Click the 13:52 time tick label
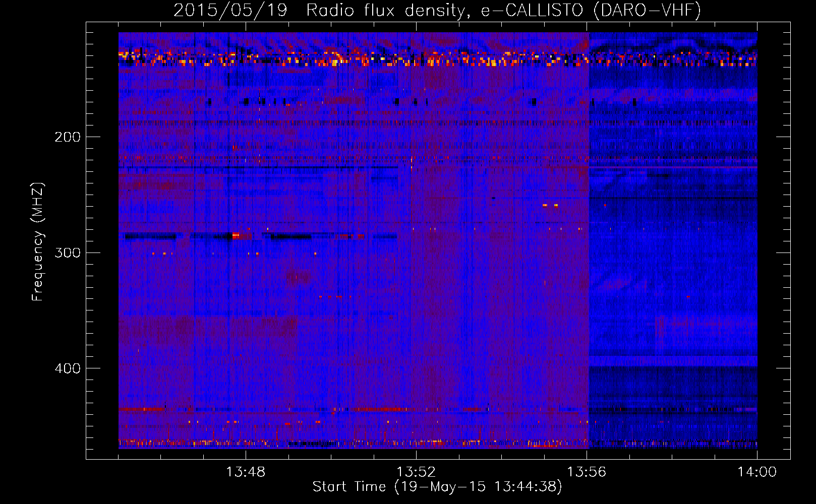 coord(416,472)
